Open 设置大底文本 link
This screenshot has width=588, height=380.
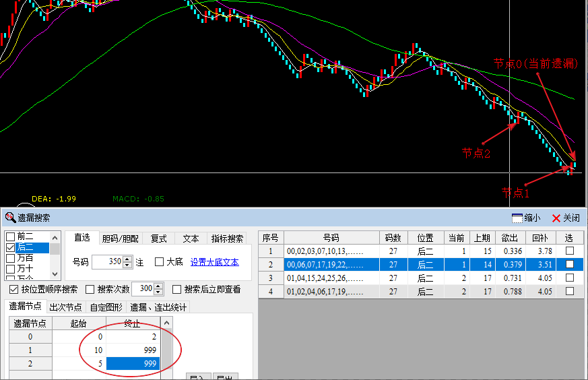click(214, 261)
